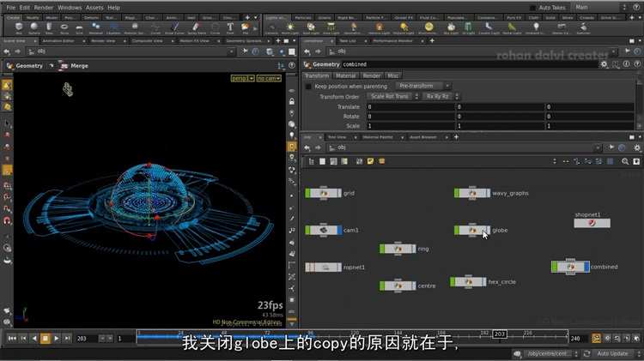The width and height of the screenshot is (644, 361).
Task: Switch to the Render parameter tab
Action: (x=371, y=75)
